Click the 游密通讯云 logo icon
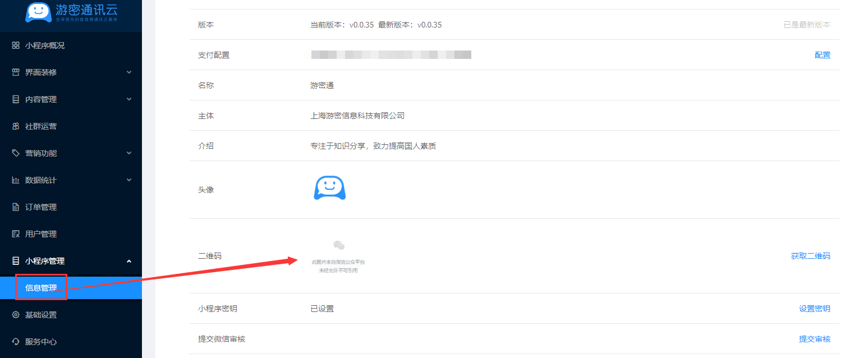 (x=38, y=12)
